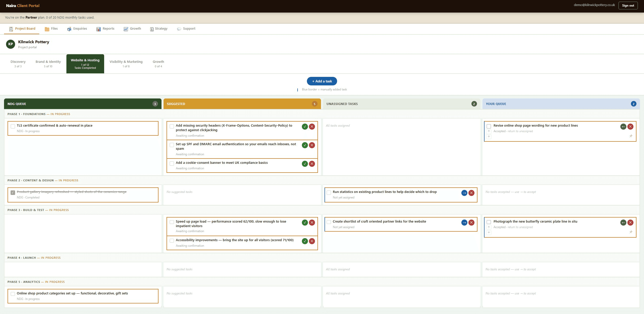This screenshot has height=314, width=644.
Task: Tick the online shop product categories checkbox
Action: point(13,294)
